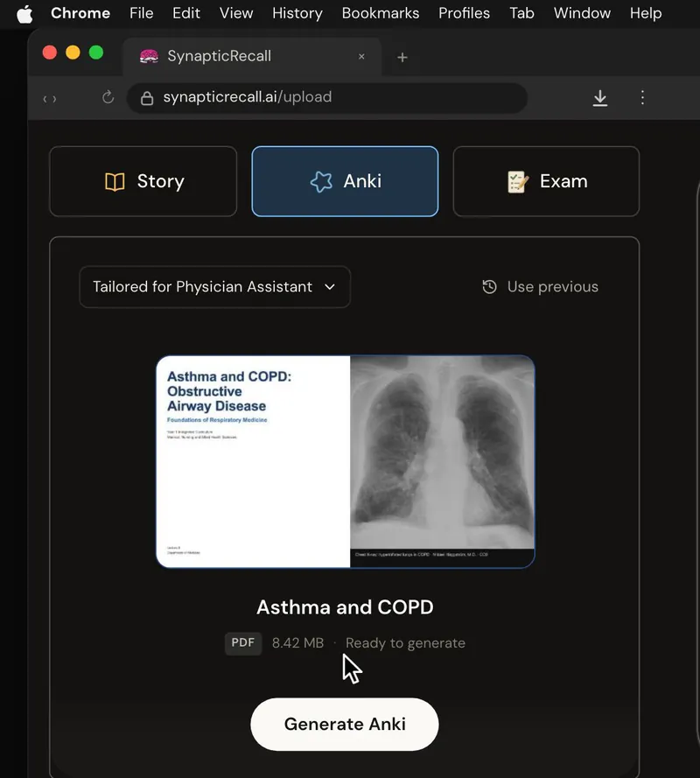Click the '8.42 MB' file size text

[x=297, y=643]
